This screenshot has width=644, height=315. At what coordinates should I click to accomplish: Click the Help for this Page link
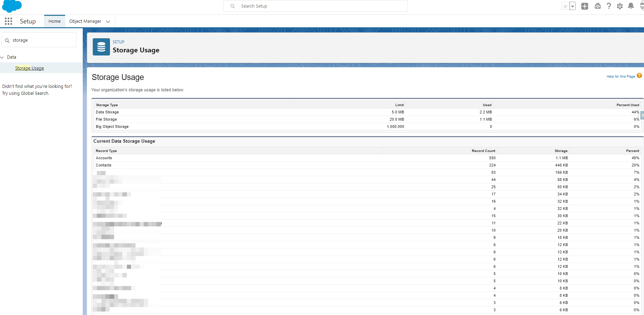[x=621, y=77]
